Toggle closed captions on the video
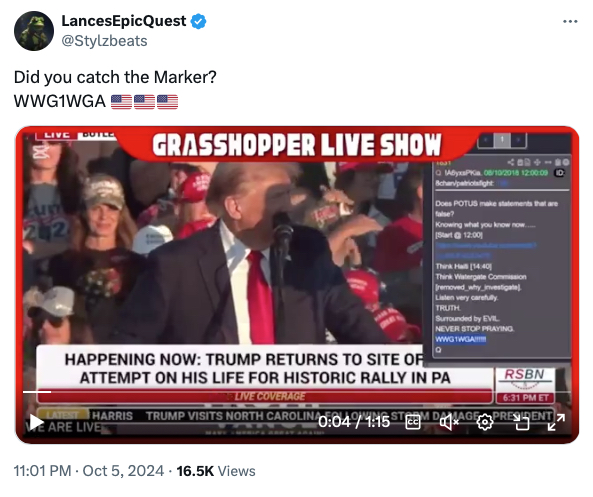Viewport: 593px width, 497px height. (413, 422)
